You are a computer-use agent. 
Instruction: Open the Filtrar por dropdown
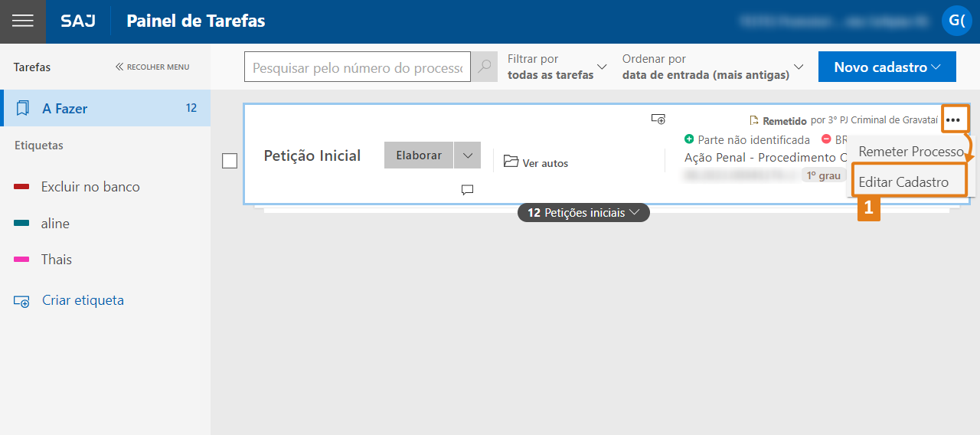(557, 67)
